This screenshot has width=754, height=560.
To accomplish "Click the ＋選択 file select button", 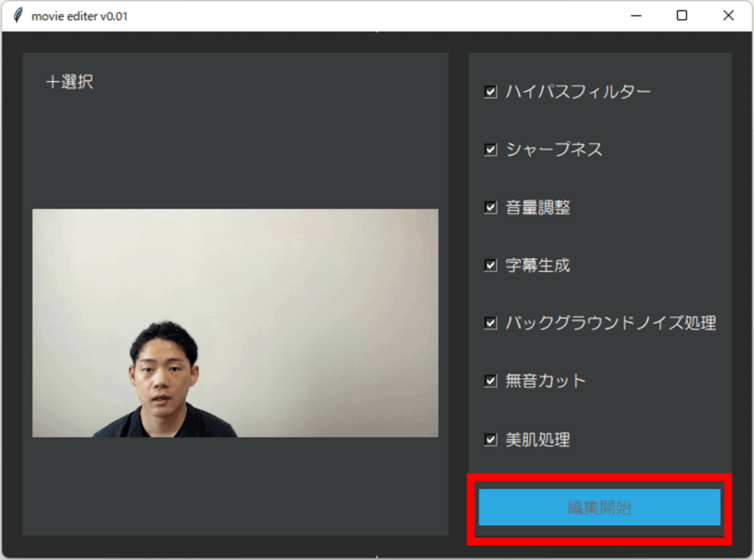I will point(69,82).
